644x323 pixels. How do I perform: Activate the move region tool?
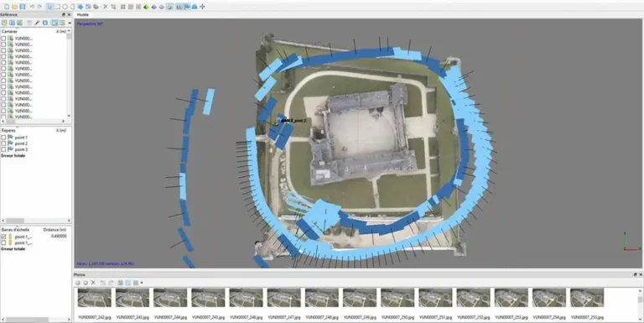pyautogui.click(x=80, y=7)
